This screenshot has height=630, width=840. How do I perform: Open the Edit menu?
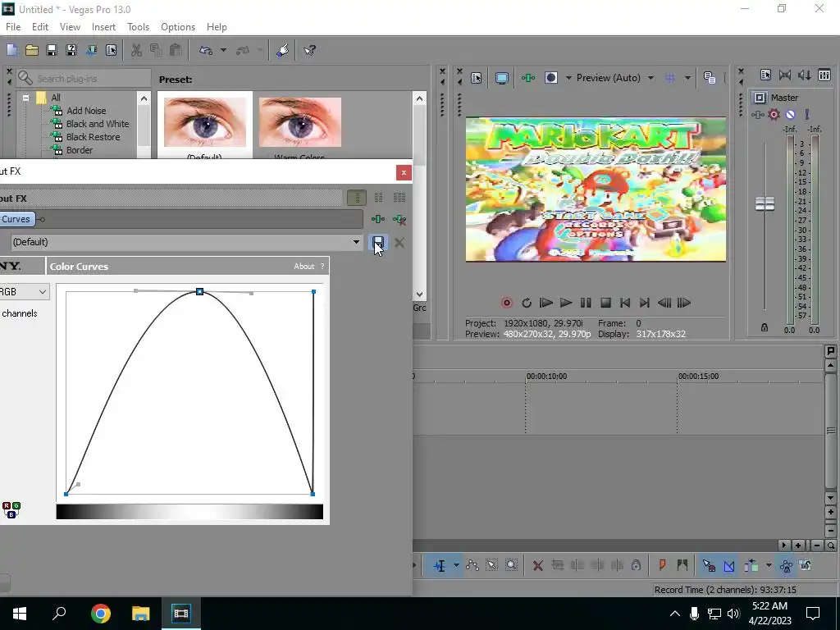40,27
